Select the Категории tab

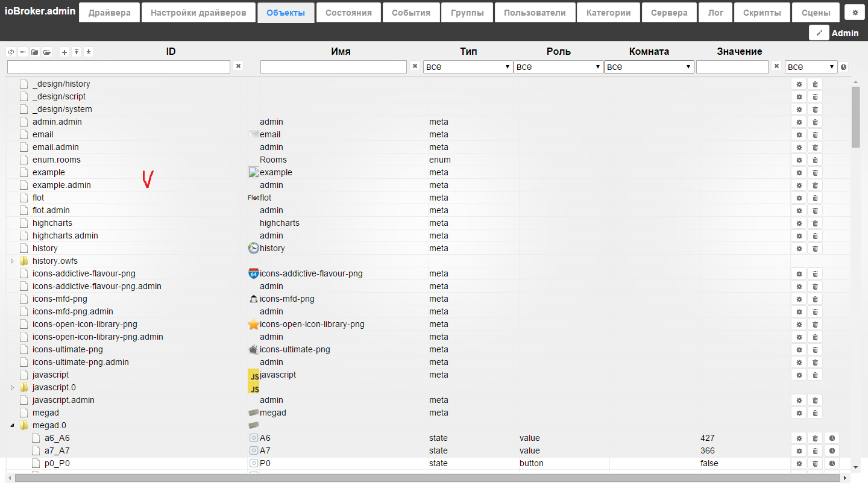point(609,12)
